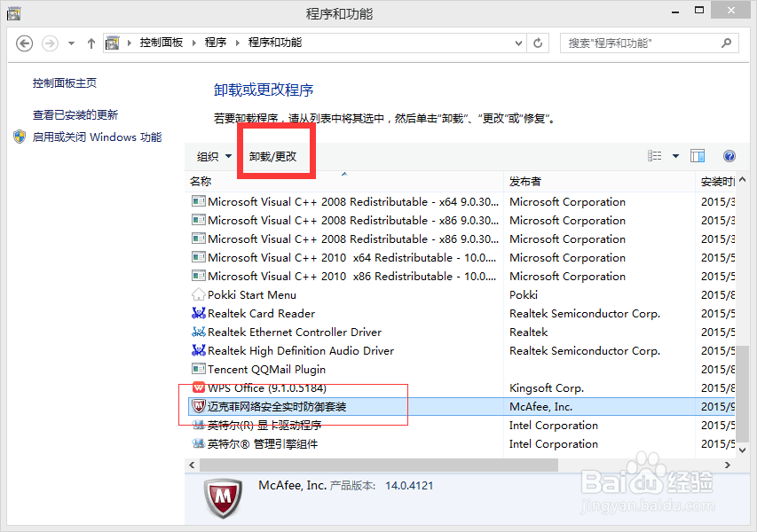The width and height of the screenshot is (757, 532).
Task: Open recent locations dropdown arrow
Action: coord(72,43)
